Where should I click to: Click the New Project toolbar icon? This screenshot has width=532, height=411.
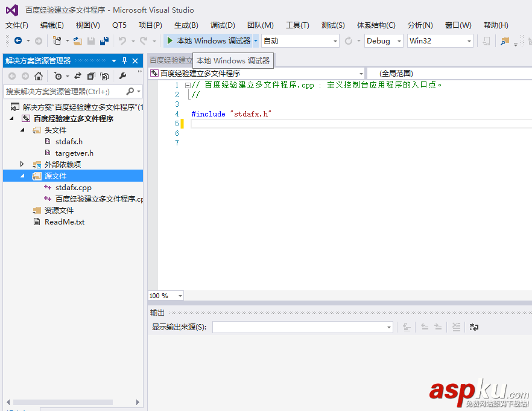(57, 40)
